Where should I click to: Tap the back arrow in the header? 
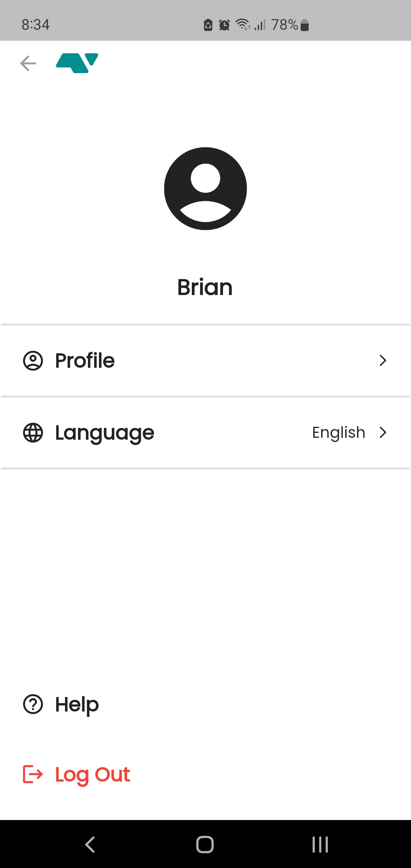tap(28, 63)
